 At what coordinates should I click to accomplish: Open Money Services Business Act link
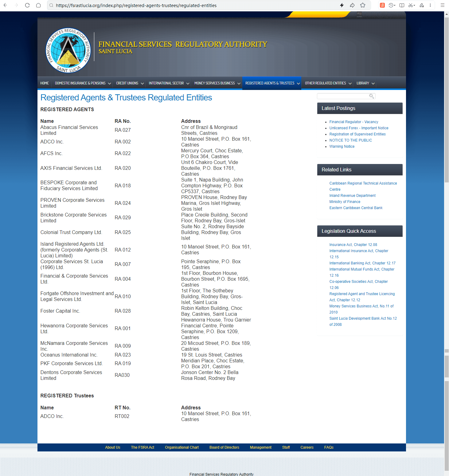(x=361, y=309)
